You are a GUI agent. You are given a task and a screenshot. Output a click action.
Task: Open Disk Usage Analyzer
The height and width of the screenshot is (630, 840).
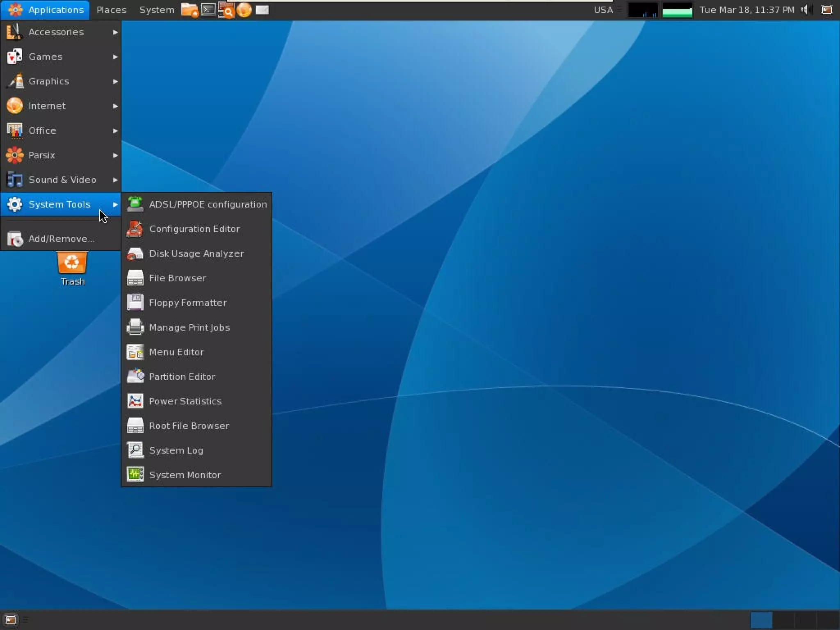[x=196, y=253]
